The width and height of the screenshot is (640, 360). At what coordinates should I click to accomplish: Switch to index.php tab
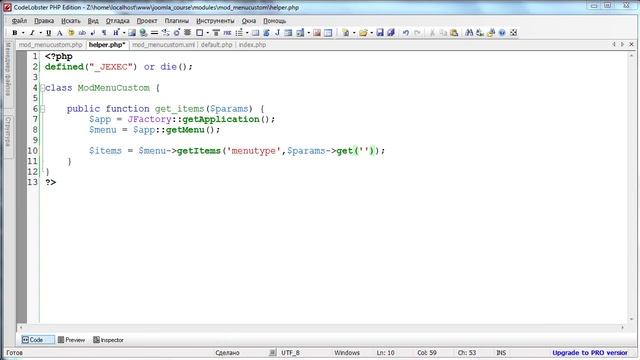252,45
